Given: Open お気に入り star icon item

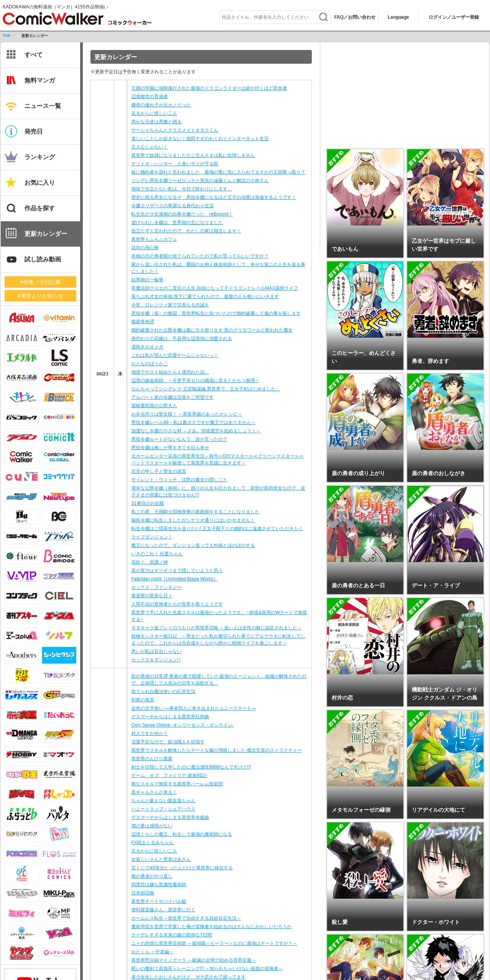Looking at the screenshot, I should (x=40, y=183).
